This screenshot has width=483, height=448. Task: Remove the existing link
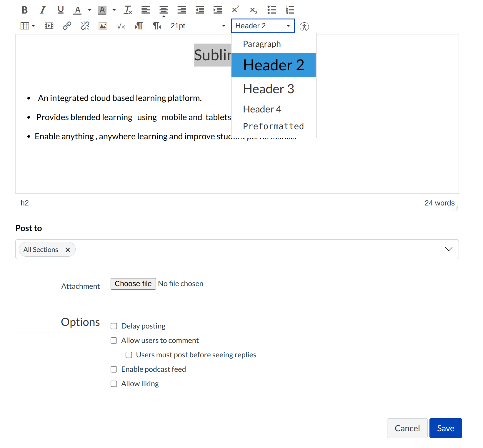85,26
